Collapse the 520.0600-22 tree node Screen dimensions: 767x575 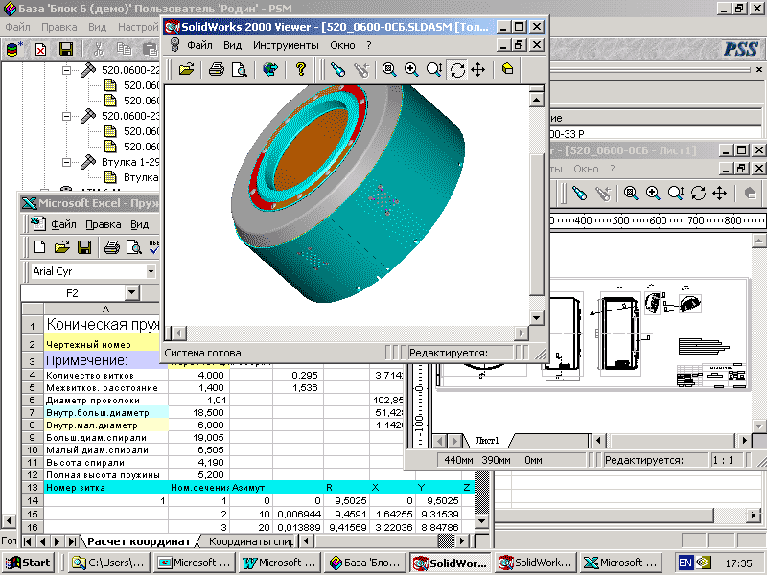click(x=66, y=70)
